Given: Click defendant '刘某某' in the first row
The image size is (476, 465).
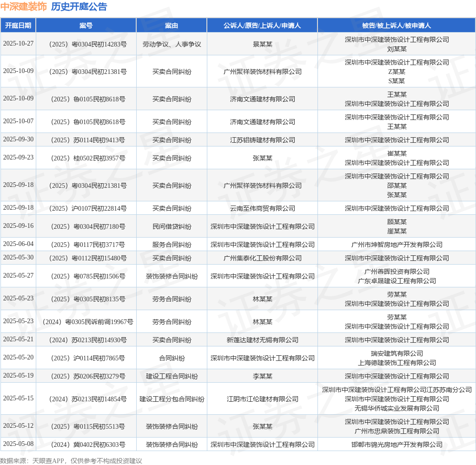Looking at the screenshot, I should 397,49.
